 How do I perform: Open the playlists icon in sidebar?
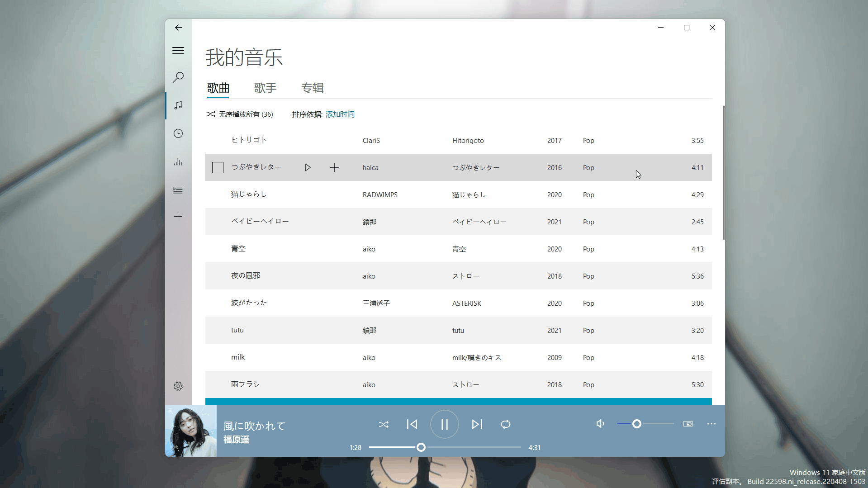pyautogui.click(x=178, y=190)
